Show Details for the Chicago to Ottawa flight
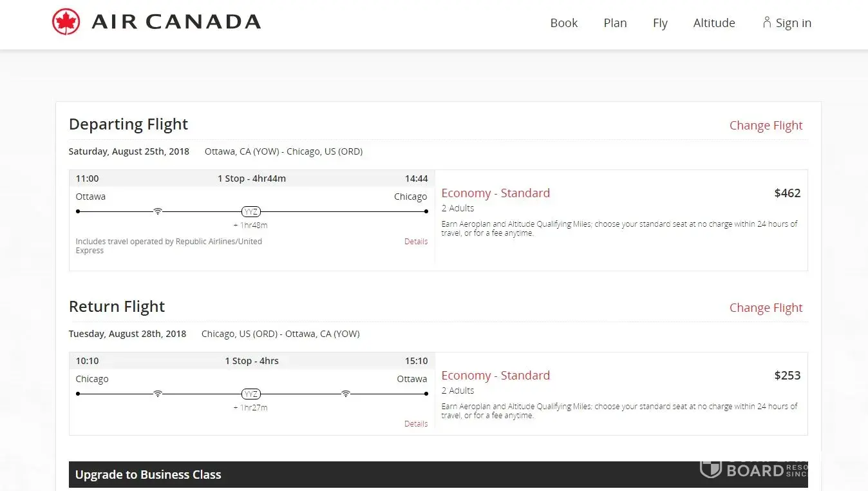 coord(416,424)
